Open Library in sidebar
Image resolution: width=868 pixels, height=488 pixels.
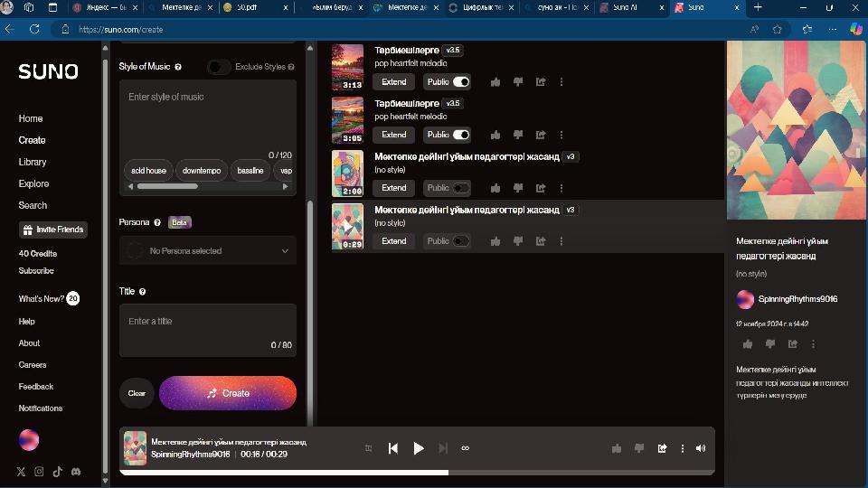[33, 162]
